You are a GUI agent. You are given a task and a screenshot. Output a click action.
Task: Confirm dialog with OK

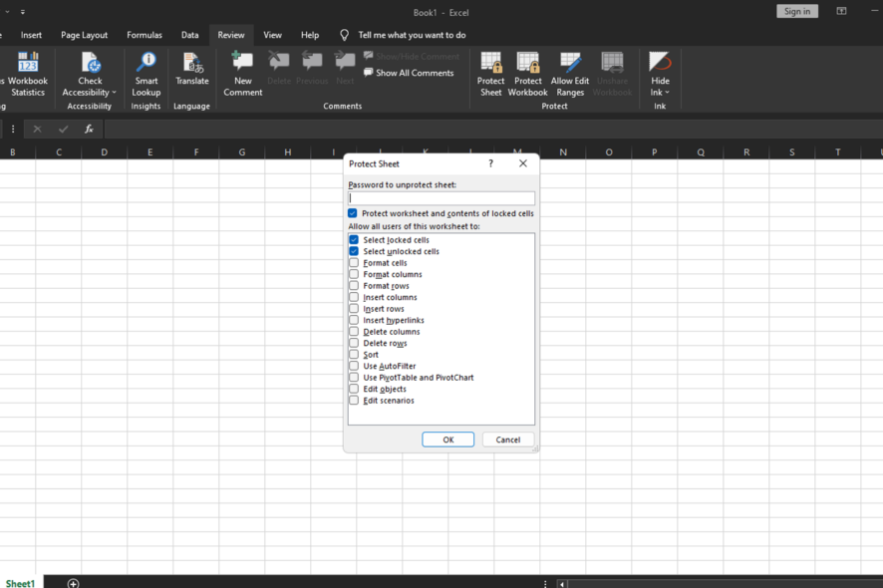(448, 440)
